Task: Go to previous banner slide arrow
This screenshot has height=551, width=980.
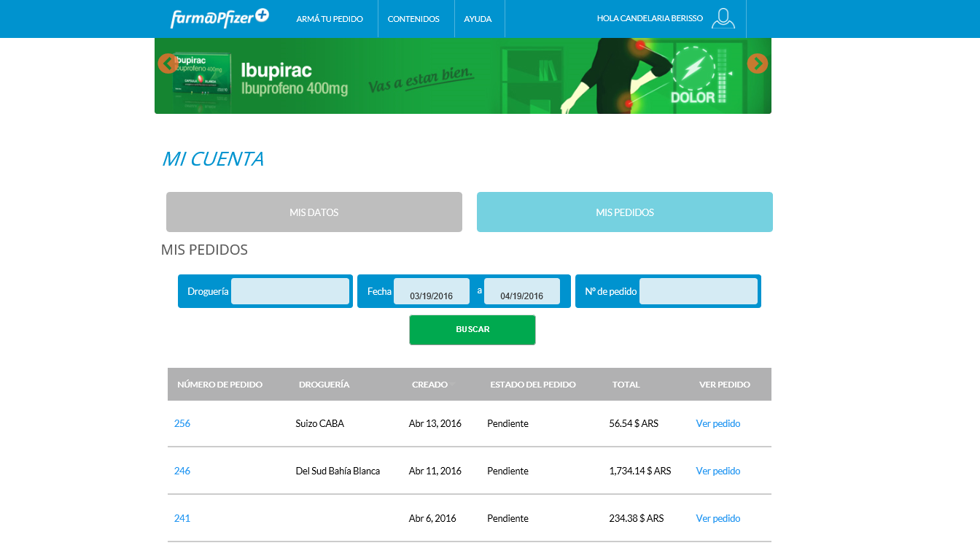Action: click(168, 63)
